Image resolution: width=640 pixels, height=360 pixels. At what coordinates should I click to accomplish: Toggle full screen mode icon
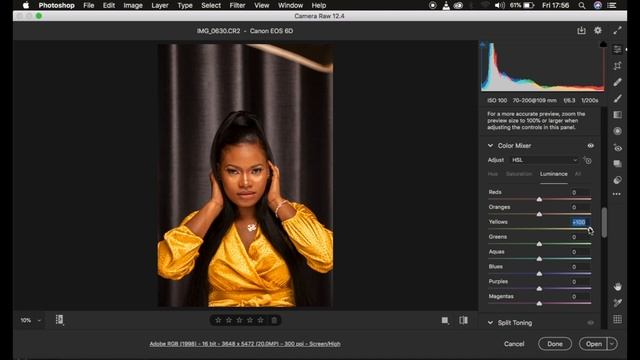point(618,31)
